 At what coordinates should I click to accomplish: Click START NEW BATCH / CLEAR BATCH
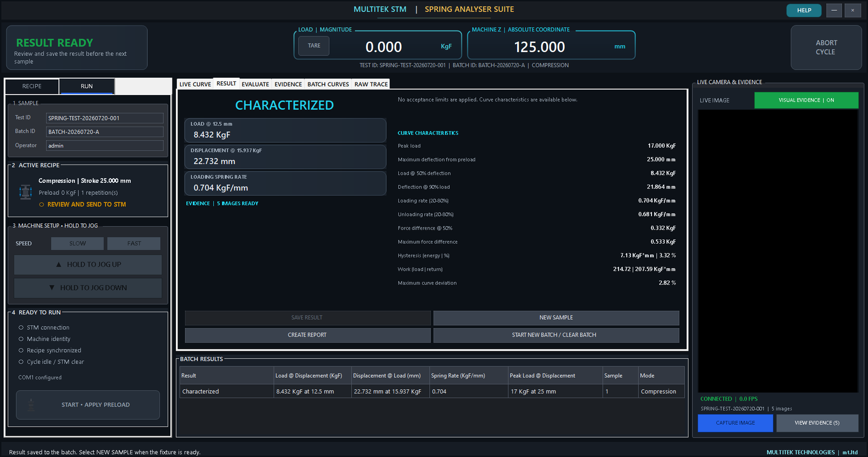pos(556,335)
